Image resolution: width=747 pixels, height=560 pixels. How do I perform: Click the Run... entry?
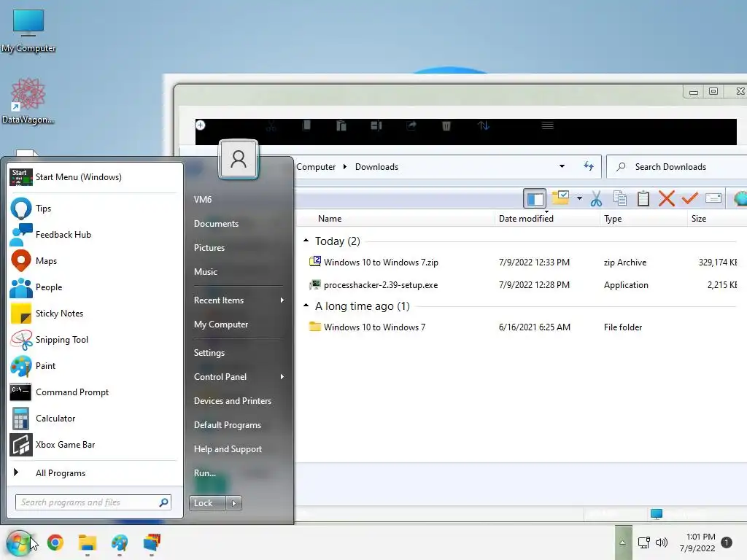(205, 472)
